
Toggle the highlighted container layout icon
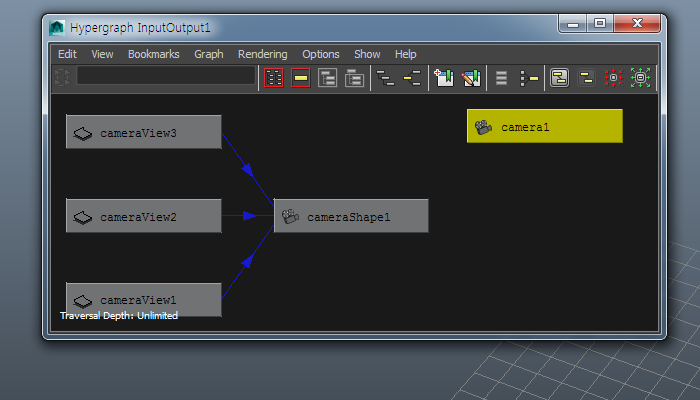point(559,78)
